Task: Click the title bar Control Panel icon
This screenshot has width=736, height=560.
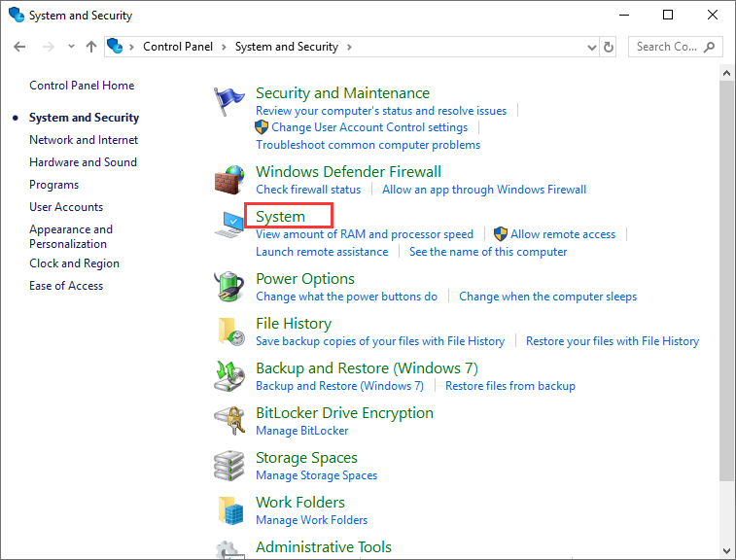Action: click(17, 15)
